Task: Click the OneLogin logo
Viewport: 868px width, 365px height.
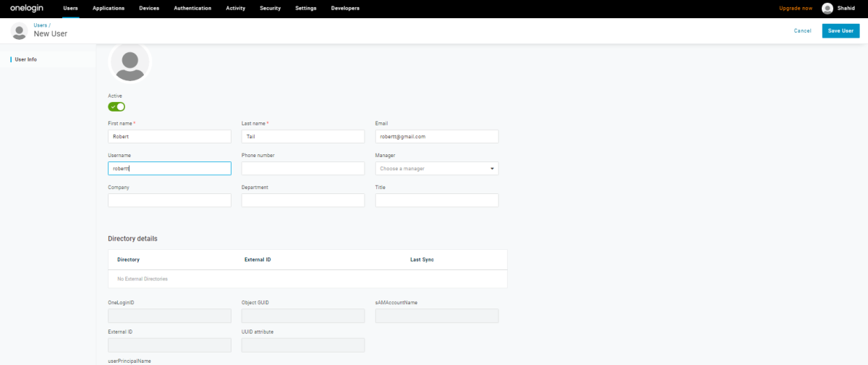Action: click(x=26, y=9)
